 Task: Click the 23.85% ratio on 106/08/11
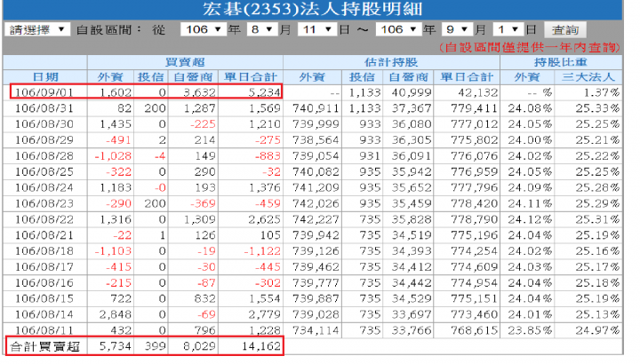click(x=530, y=330)
